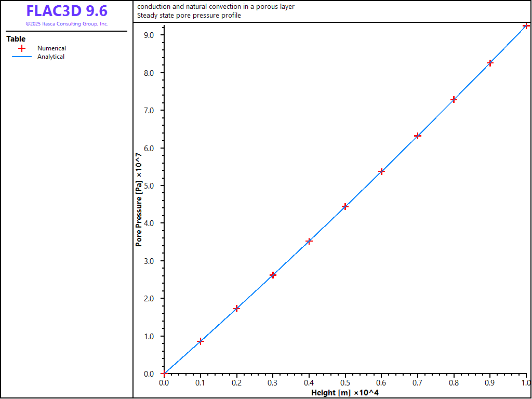Click the data marker at height 0.8
This screenshot has width=532, height=399.
pyautogui.click(x=454, y=100)
